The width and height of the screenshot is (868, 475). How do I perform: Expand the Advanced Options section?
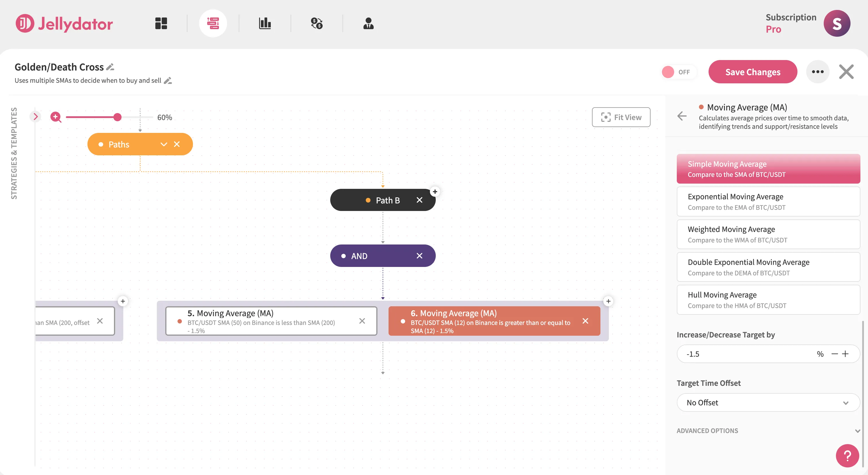pyautogui.click(x=768, y=430)
